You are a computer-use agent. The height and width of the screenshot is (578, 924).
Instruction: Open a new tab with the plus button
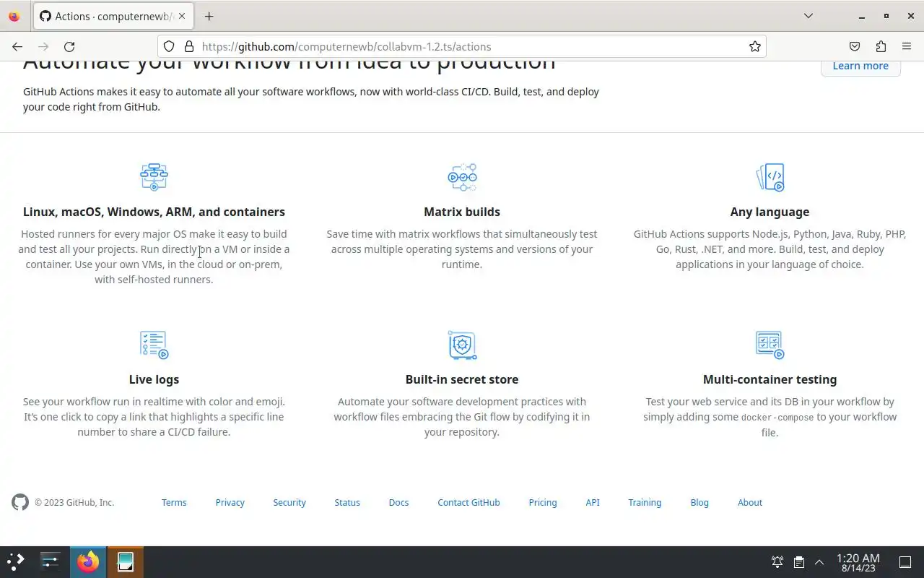pos(209,16)
